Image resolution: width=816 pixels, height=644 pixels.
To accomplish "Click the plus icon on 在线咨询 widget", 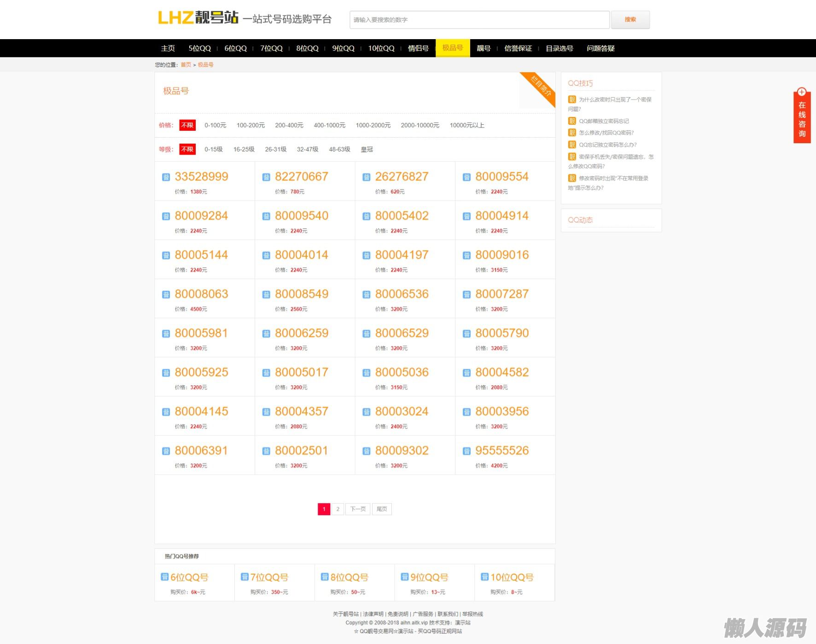I will pyautogui.click(x=802, y=92).
